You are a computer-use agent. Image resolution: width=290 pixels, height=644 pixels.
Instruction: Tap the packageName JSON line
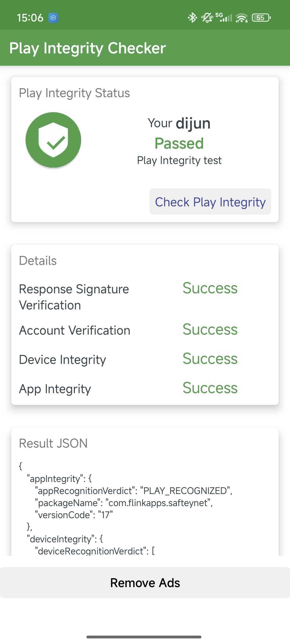point(124,503)
